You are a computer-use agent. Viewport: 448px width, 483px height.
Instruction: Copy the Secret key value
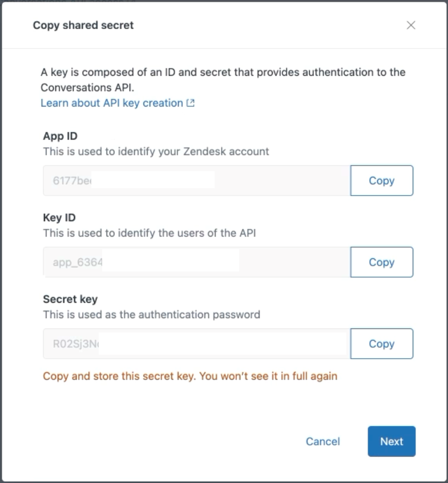click(x=381, y=344)
